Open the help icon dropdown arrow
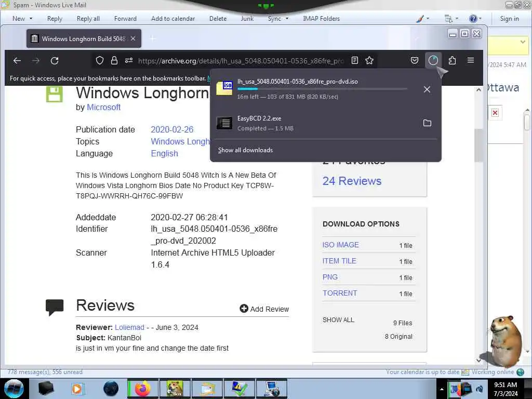Screen dimensions: 532x399 point(480,19)
